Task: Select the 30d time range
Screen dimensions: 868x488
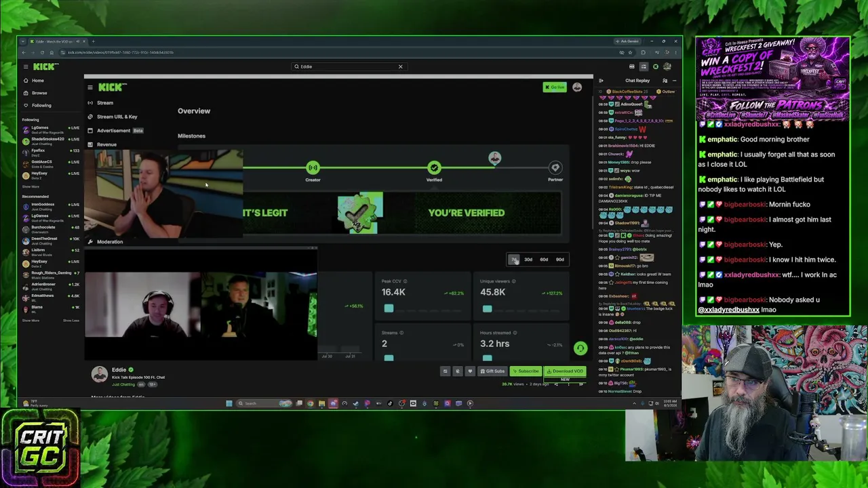Action: point(528,260)
